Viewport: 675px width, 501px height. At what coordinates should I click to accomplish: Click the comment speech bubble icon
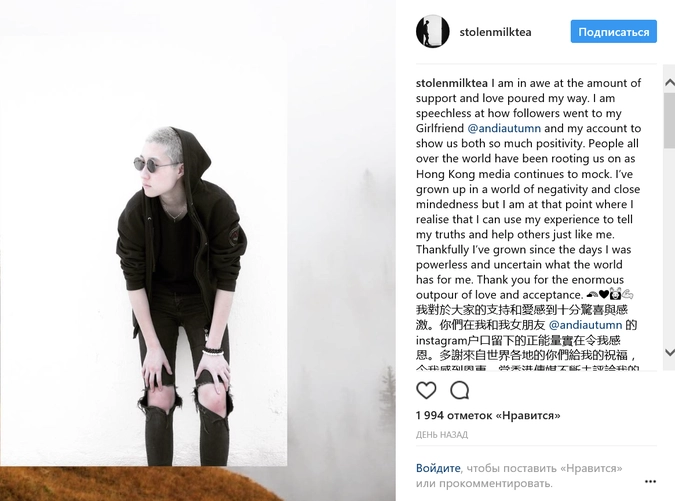459,390
